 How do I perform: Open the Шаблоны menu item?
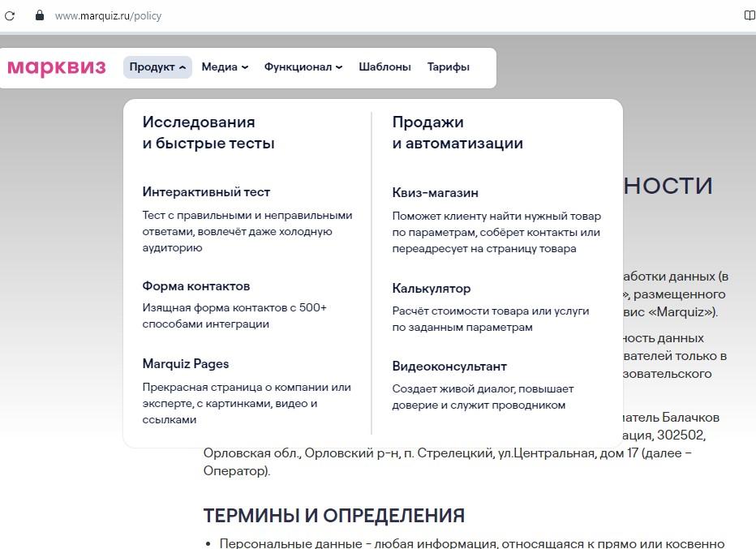coord(384,67)
